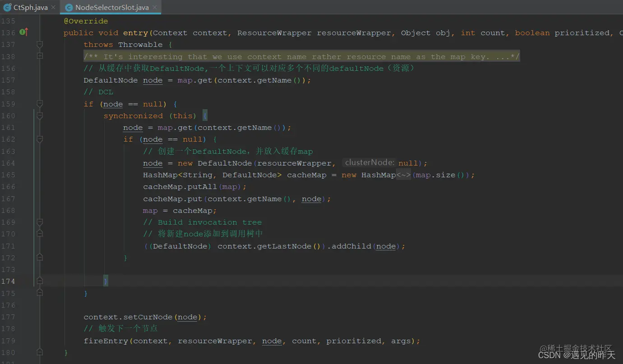
Task: Click "fireEntry" on line 179
Action: (x=106, y=341)
